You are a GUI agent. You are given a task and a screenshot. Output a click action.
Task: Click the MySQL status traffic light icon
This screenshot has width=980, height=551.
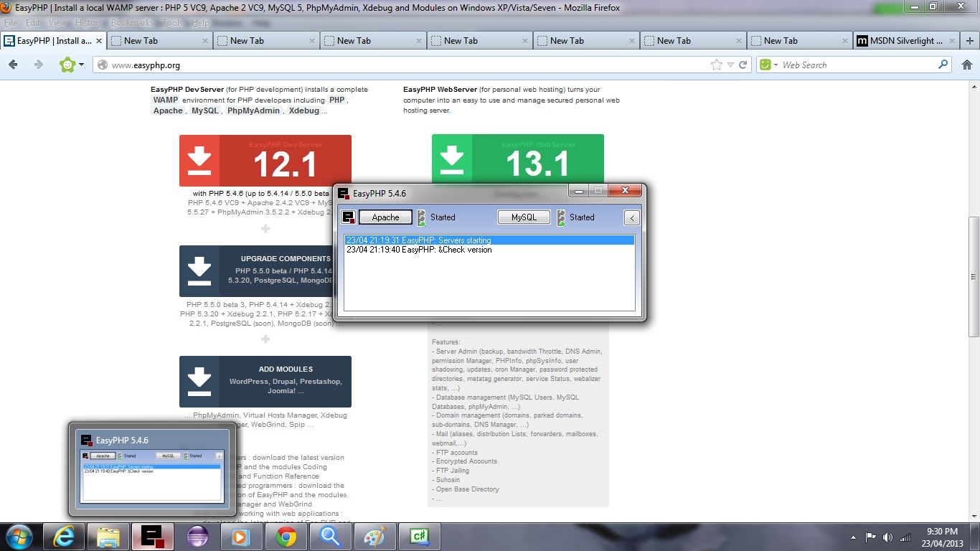click(561, 217)
